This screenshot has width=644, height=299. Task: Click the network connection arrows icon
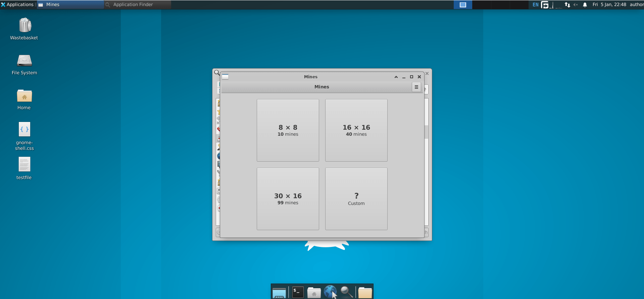pyautogui.click(x=567, y=5)
